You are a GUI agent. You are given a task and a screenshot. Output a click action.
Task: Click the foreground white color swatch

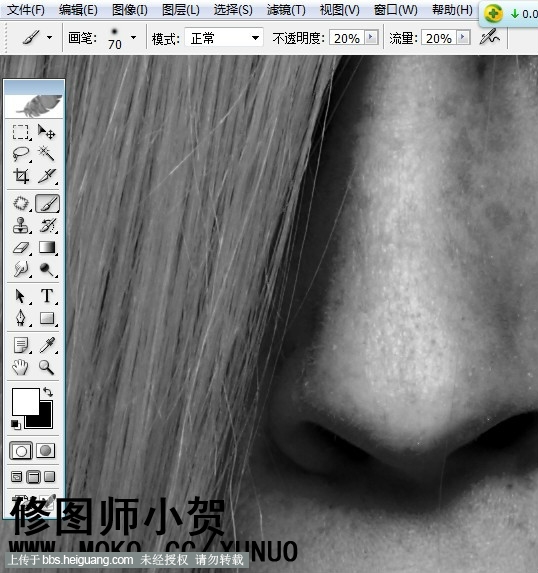point(26,401)
